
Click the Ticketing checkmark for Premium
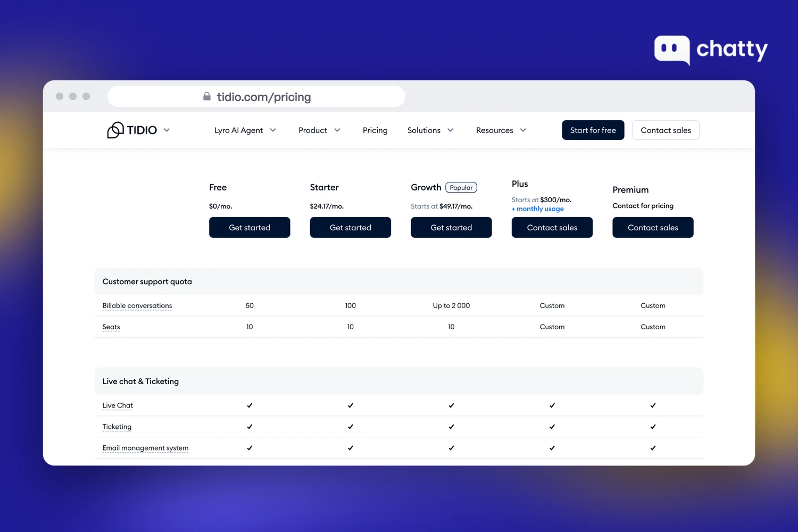point(653,427)
